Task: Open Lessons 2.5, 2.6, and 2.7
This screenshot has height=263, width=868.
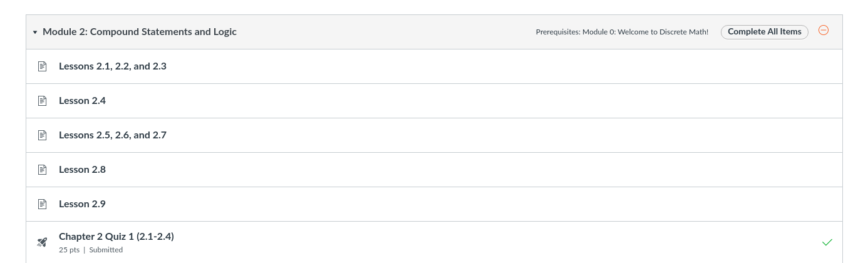Action: 113,135
